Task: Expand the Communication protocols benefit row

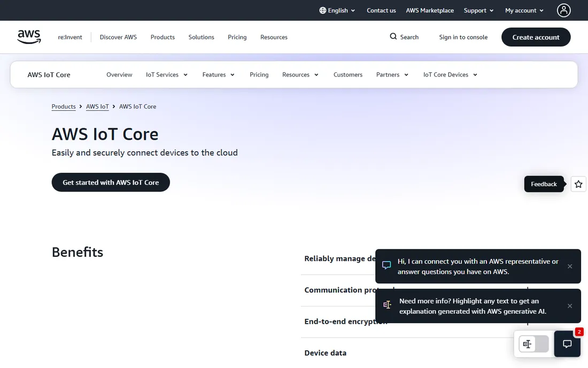Action: tap(339, 290)
